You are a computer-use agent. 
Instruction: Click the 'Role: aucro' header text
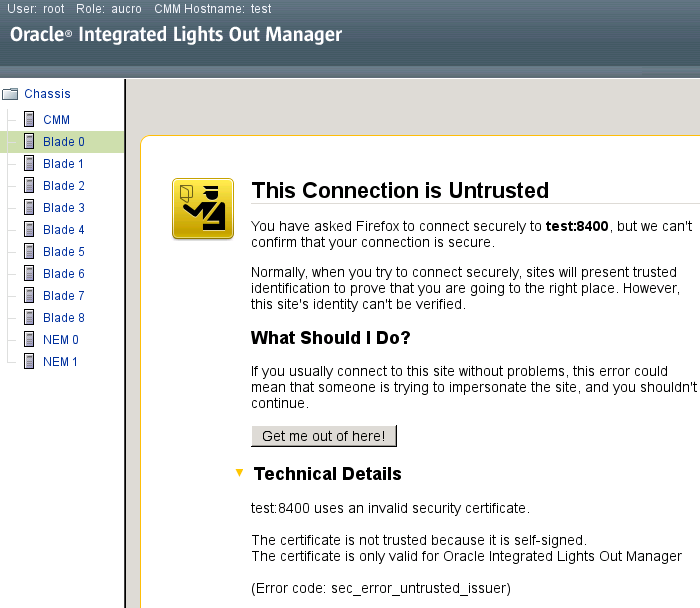point(108,9)
